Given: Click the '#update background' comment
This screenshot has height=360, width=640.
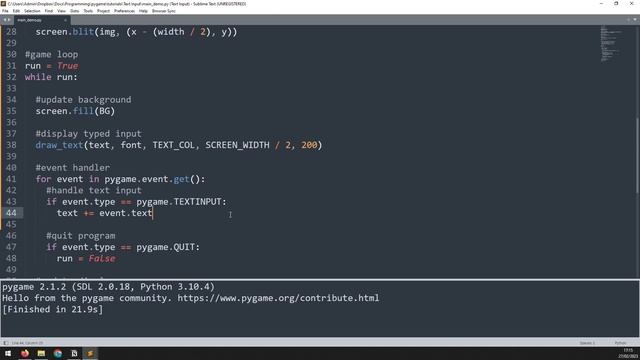Looking at the screenshot, I should tap(84, 100).
